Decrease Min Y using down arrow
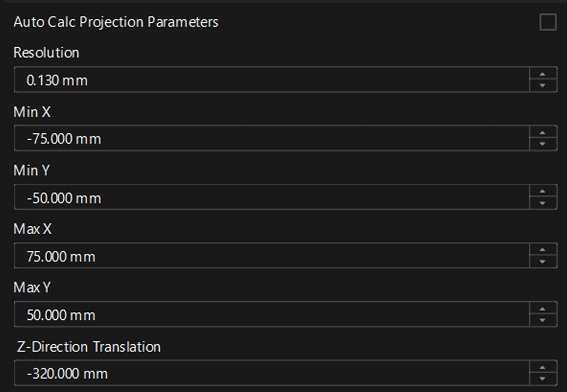 click(542, 203)
